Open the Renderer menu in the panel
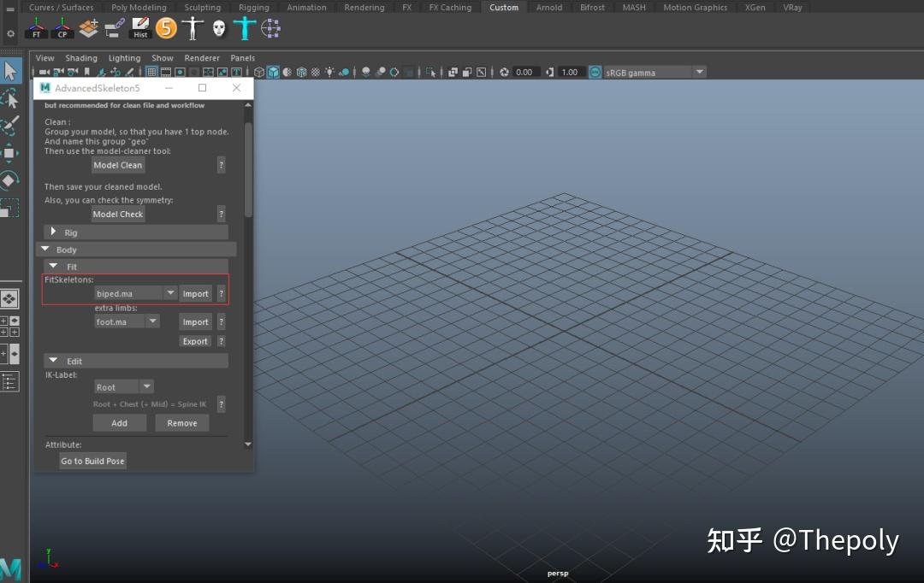 point(202,58)
